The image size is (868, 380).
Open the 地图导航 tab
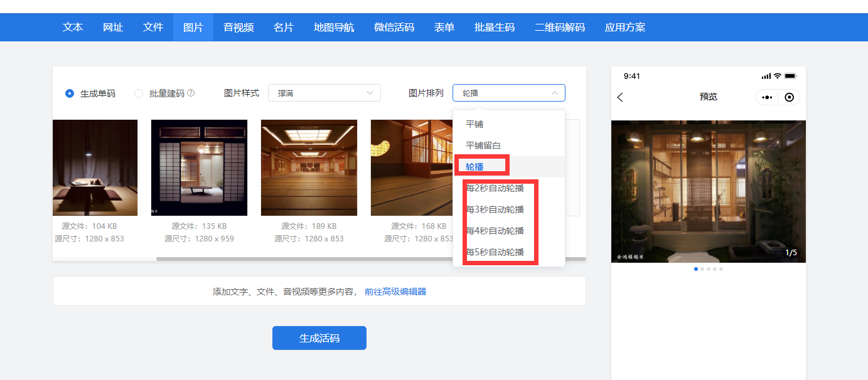pyautogui.click(x=334, y=28)
